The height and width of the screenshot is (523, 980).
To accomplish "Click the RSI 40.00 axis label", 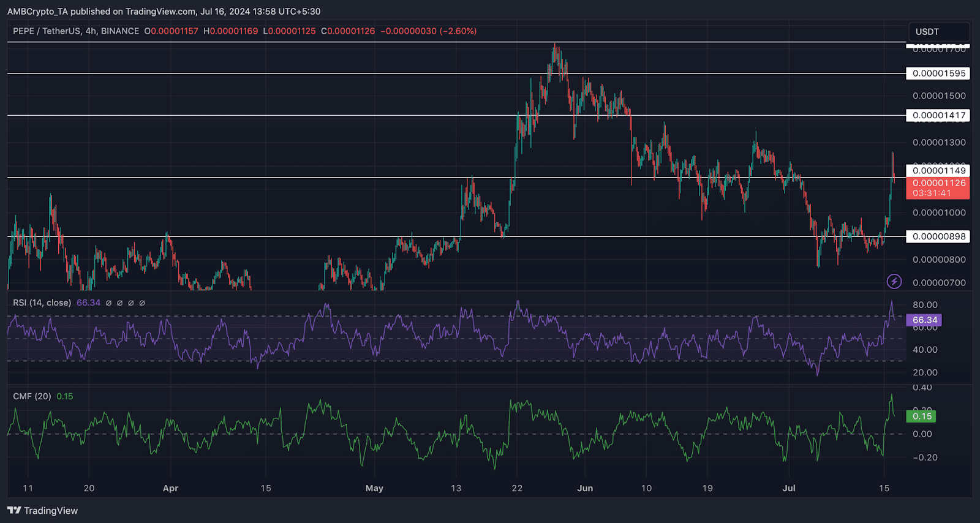I will (x=925, y=350).
